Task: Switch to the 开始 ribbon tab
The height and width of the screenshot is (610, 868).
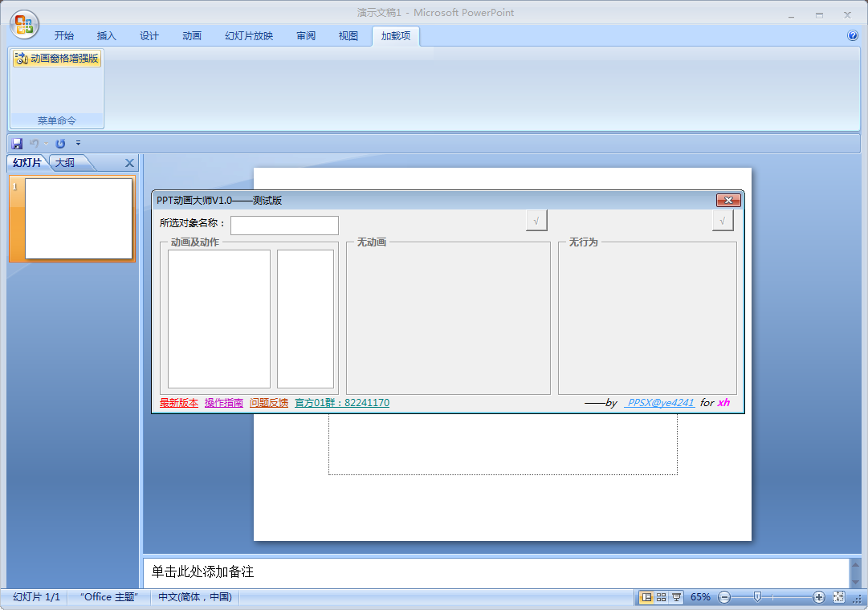Action: click(64, 36)
